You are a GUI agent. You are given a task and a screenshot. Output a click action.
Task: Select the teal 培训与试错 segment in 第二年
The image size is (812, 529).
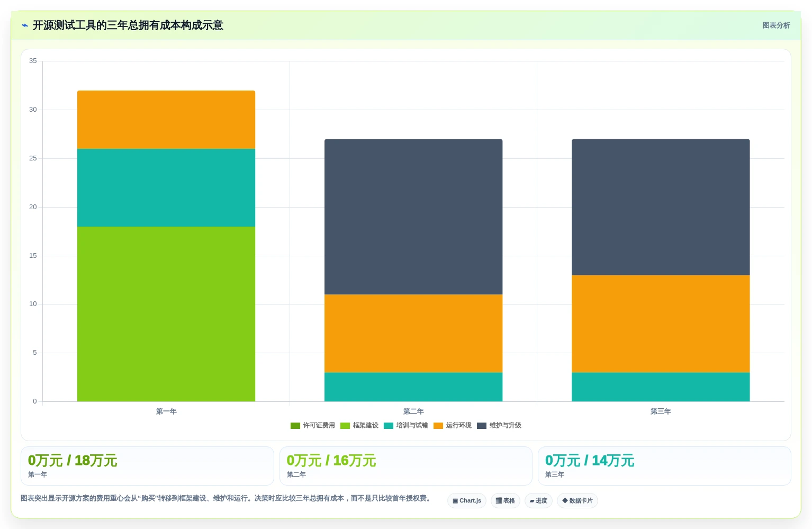click(413, 387)
